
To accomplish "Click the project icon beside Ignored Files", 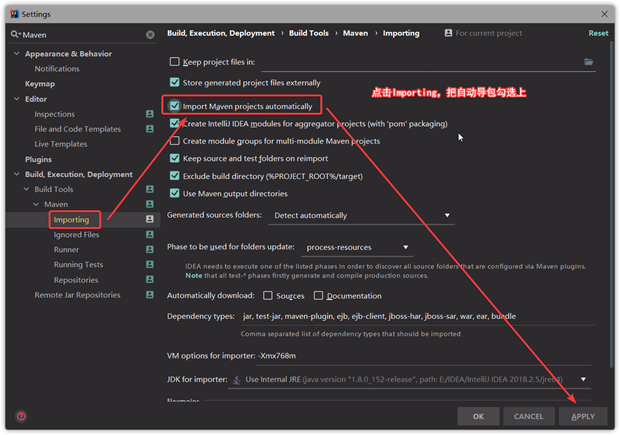I will click(x=150, y=235).
